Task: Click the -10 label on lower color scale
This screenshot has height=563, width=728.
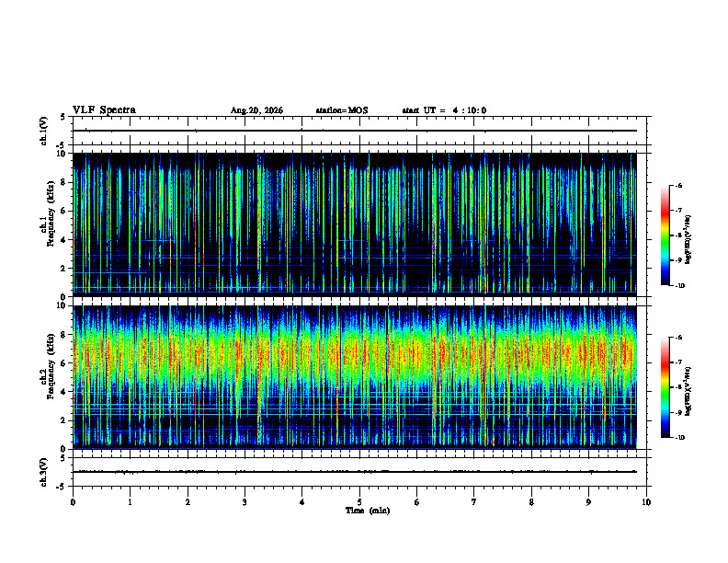Action: pyautogui.click(x=679, y=438)
